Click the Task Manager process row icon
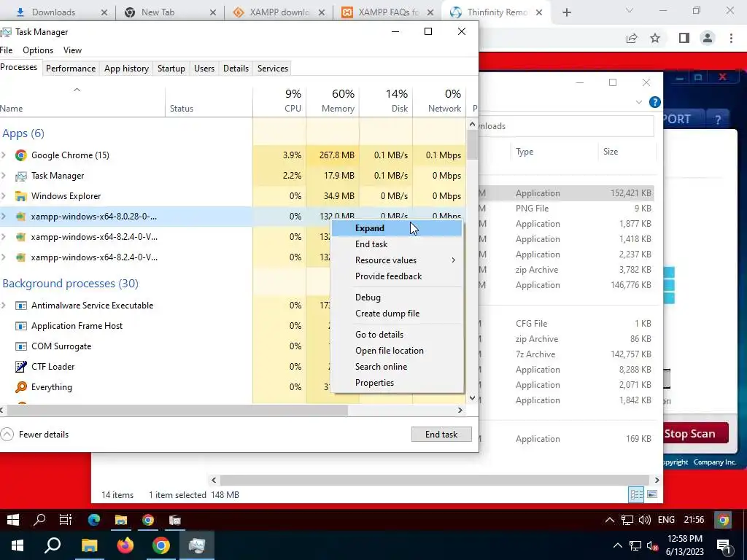This screenshot has height=560, width=747. coord(20,176)
